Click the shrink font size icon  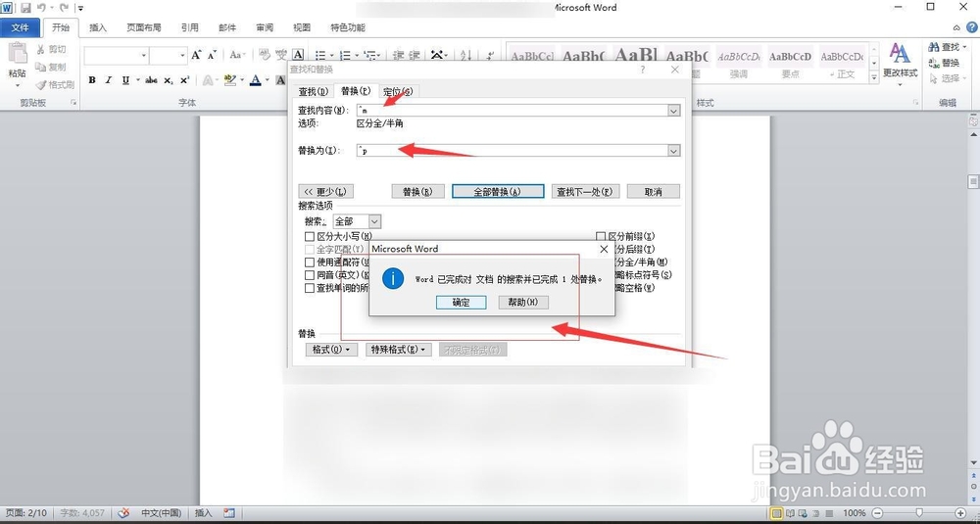coord(212,55)
